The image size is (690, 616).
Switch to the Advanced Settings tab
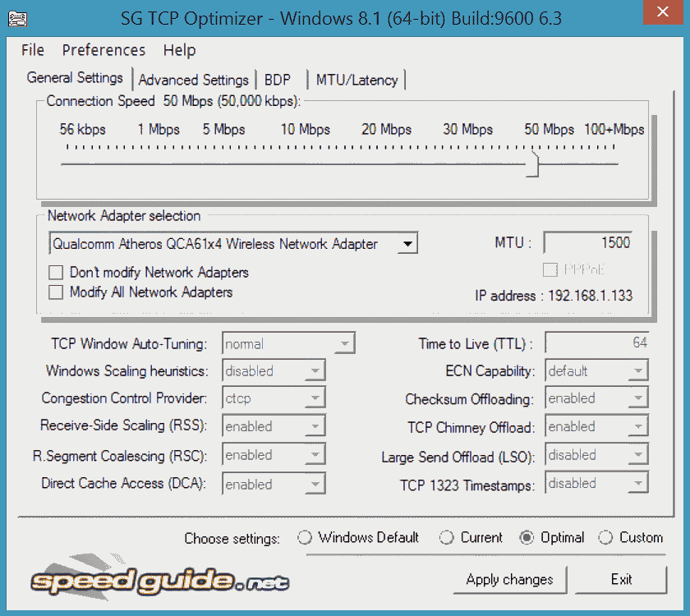click(194, 80)
